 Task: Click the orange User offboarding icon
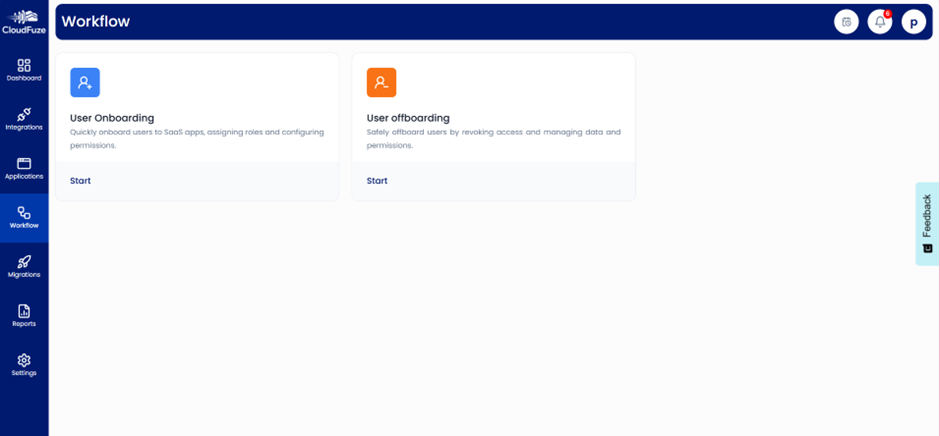tap(381, 82)
